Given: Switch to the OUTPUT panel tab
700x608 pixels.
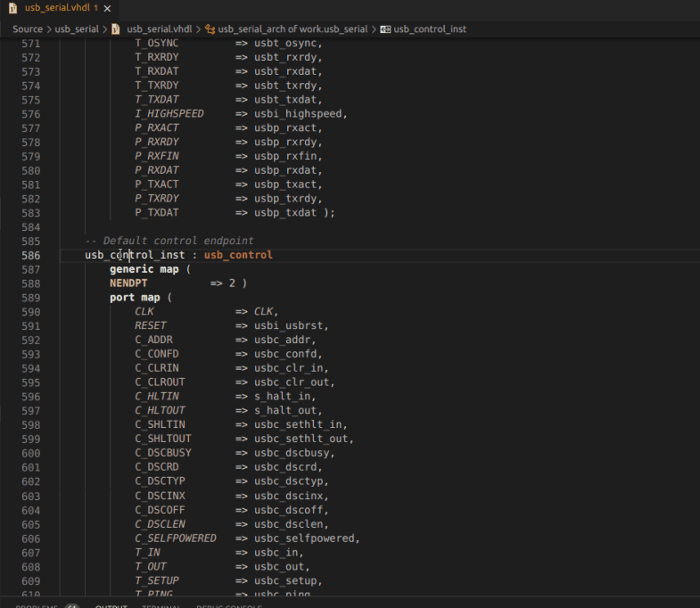Looking at the screenshot, I should tap(111, 606).
